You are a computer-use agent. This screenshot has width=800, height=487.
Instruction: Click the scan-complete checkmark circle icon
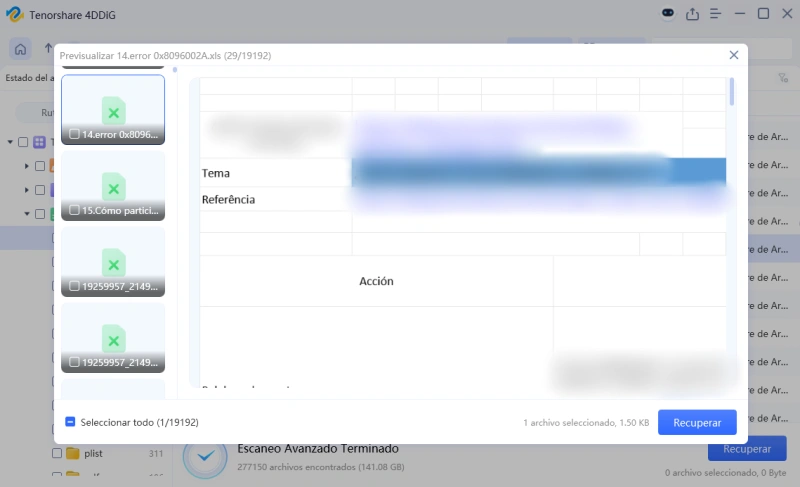tap(206, 457)
